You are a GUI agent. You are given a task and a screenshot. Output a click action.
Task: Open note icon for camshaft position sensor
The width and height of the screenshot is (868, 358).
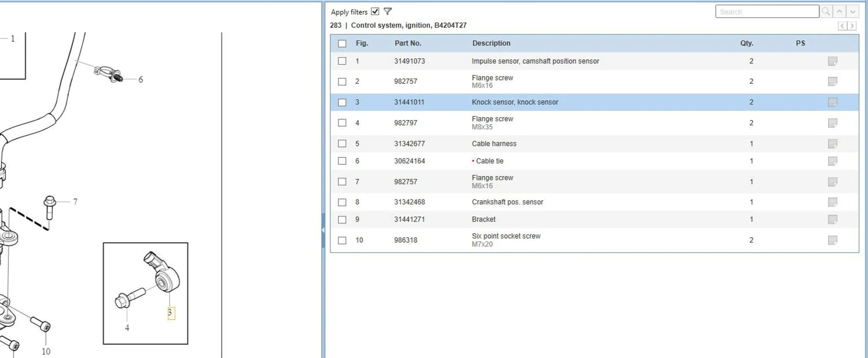(832, 61)
